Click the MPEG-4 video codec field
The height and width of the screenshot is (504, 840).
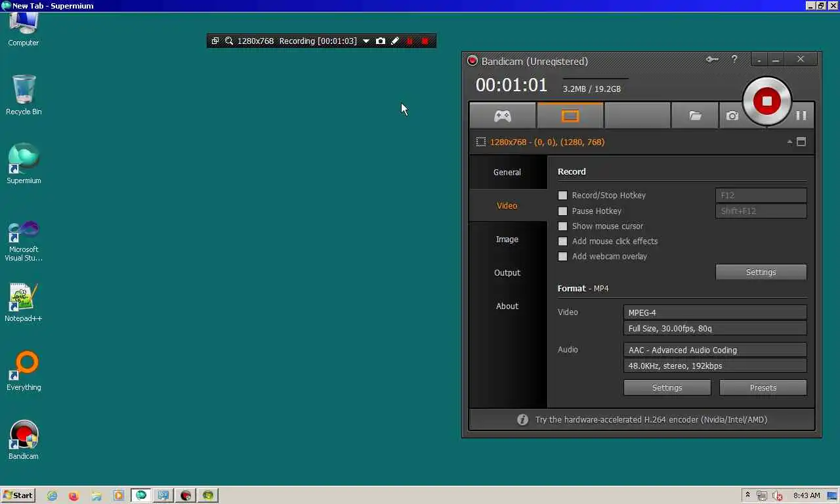tap(715, 312)
